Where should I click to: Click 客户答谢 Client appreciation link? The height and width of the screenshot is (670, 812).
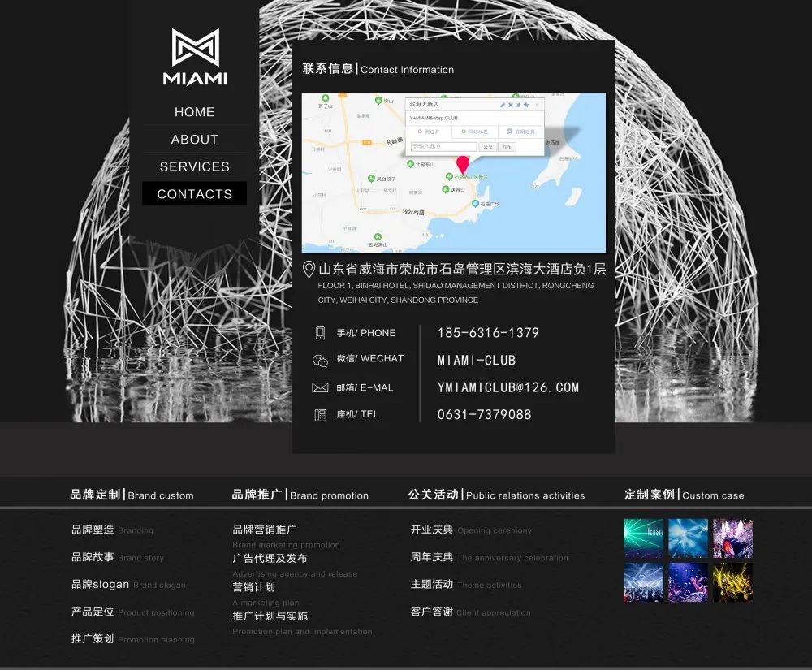[470, 612]
